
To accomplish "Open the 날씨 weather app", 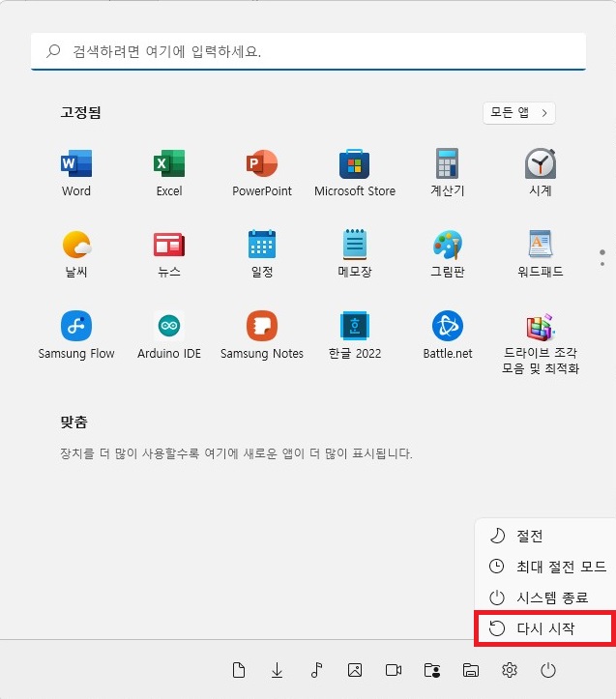I will tap(76, 253).
